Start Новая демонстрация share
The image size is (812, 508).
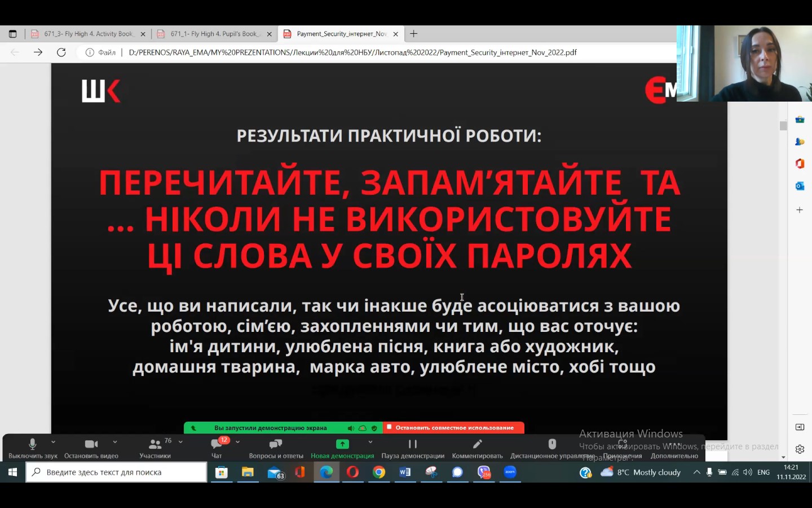pyautogui.click(x=342, y=448)
